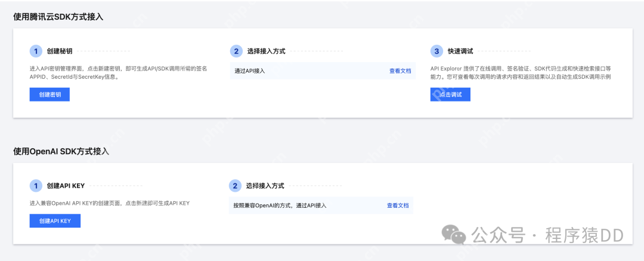The image size is (644, 261).
Task: Click the WeChat logo icon near 公众号
Action: [x=457, y=235]
